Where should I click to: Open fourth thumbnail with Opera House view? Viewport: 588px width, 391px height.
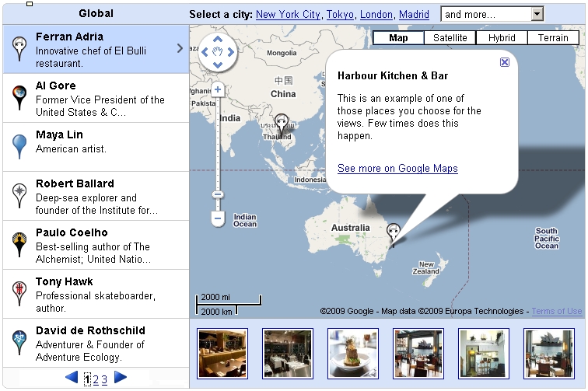click(x=418, y=354)
